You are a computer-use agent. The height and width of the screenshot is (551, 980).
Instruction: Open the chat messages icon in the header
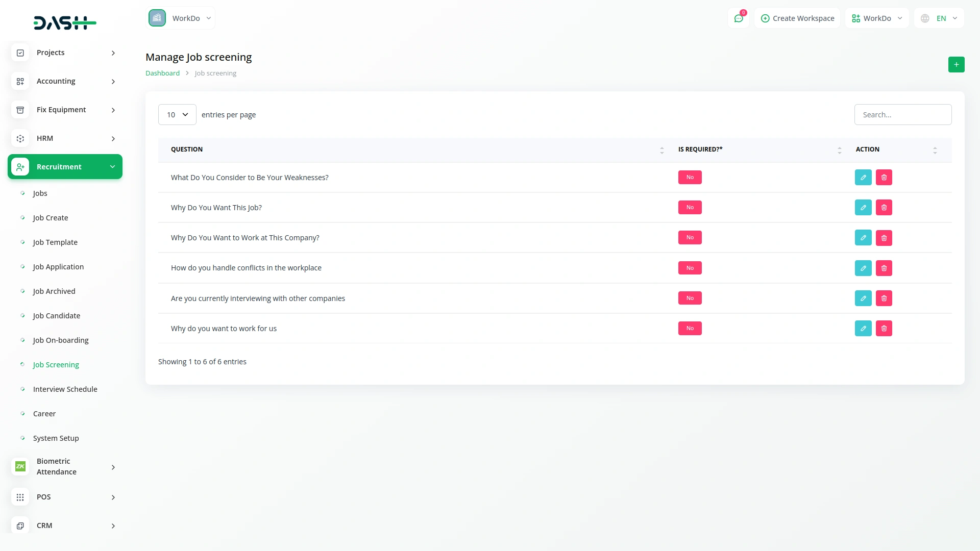[739, 18]
